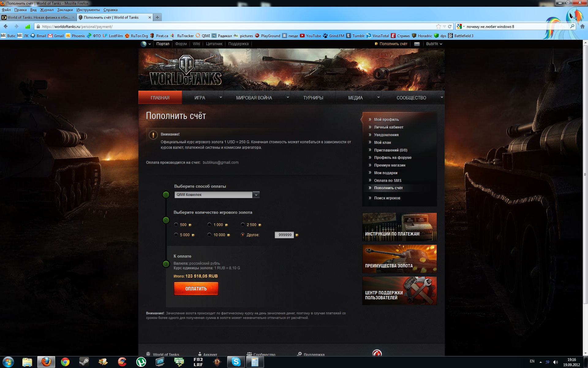Bookmark this page with the star icon
Image resolution: width=588 pixels, height=368 pixels.
[x=439, y=26]
